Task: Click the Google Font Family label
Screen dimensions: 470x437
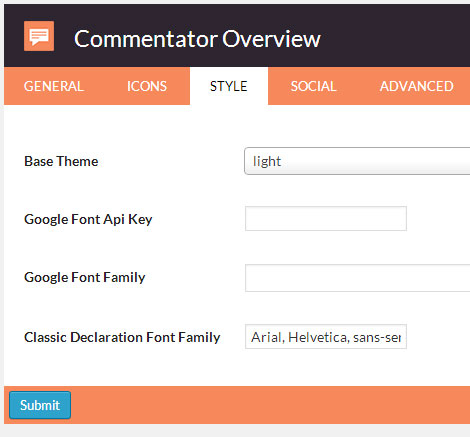Action: (85, 277)
